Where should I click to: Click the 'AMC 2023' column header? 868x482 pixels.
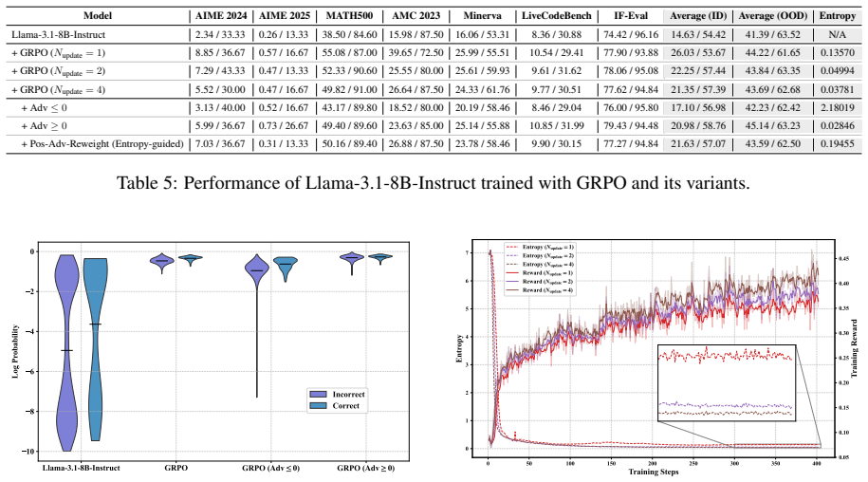[x=416, y=16]
